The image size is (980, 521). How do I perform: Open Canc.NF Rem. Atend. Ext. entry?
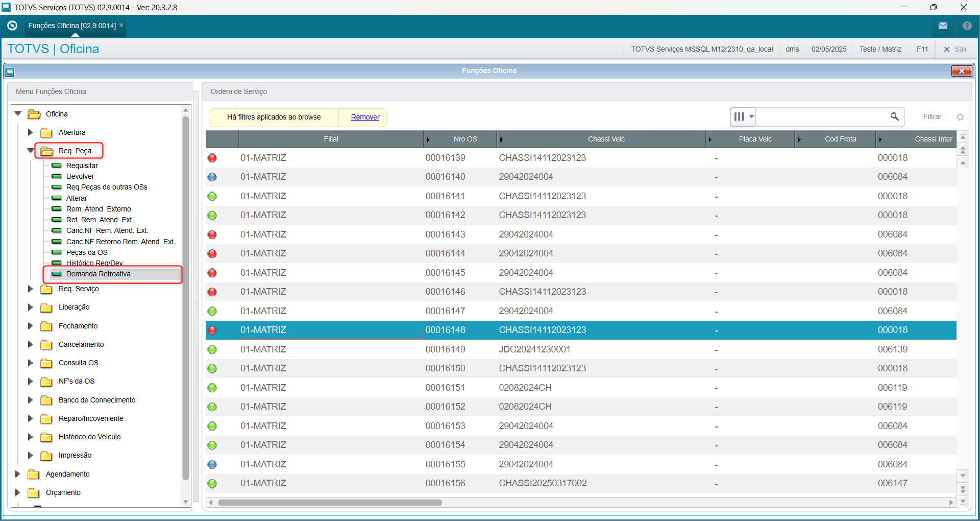pos(107,230)
